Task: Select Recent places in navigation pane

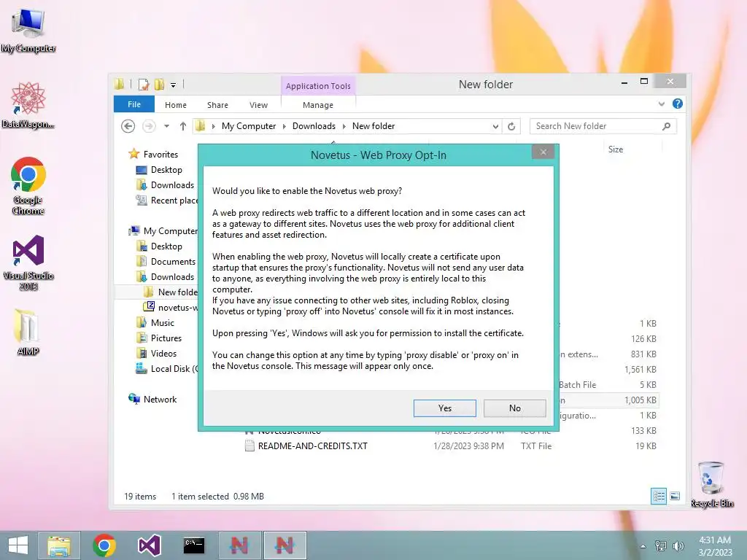Action: (167, 201)
